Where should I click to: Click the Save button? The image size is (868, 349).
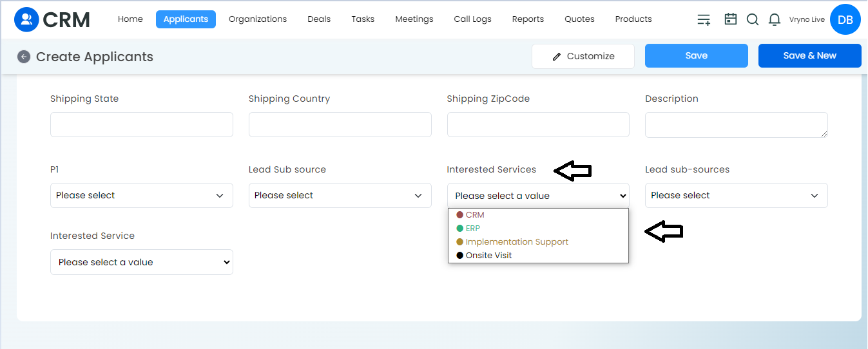point(697,56)
